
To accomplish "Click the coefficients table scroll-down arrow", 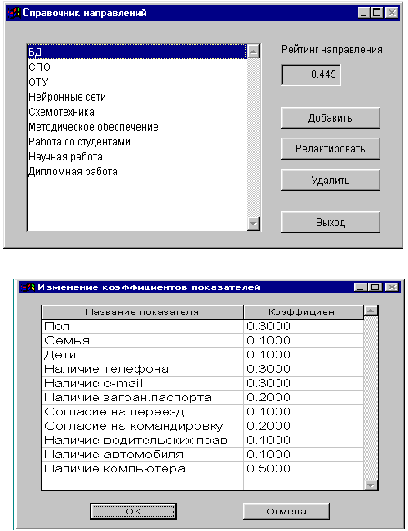I will point(371,485).
